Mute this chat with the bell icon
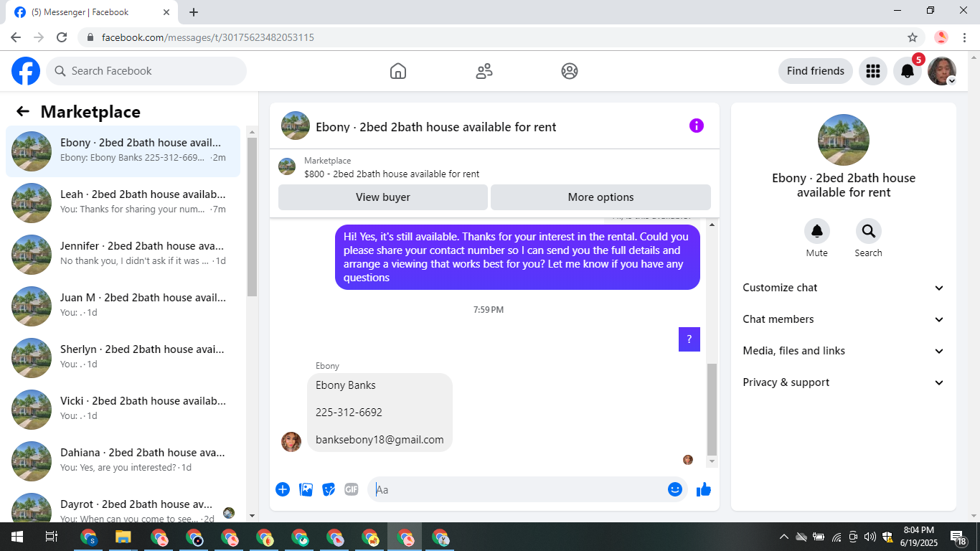Viewport: 980px width, 551px height. coord(817,231)
